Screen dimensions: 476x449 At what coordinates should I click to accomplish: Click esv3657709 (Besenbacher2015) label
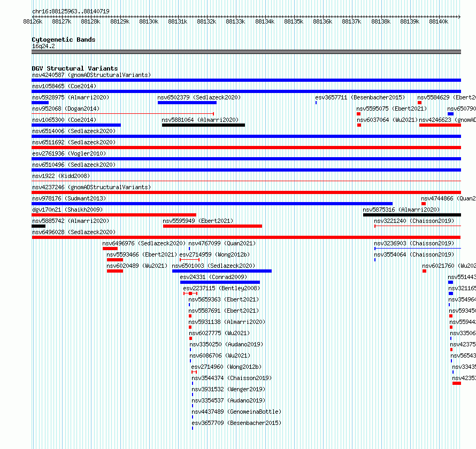[236, 423]
